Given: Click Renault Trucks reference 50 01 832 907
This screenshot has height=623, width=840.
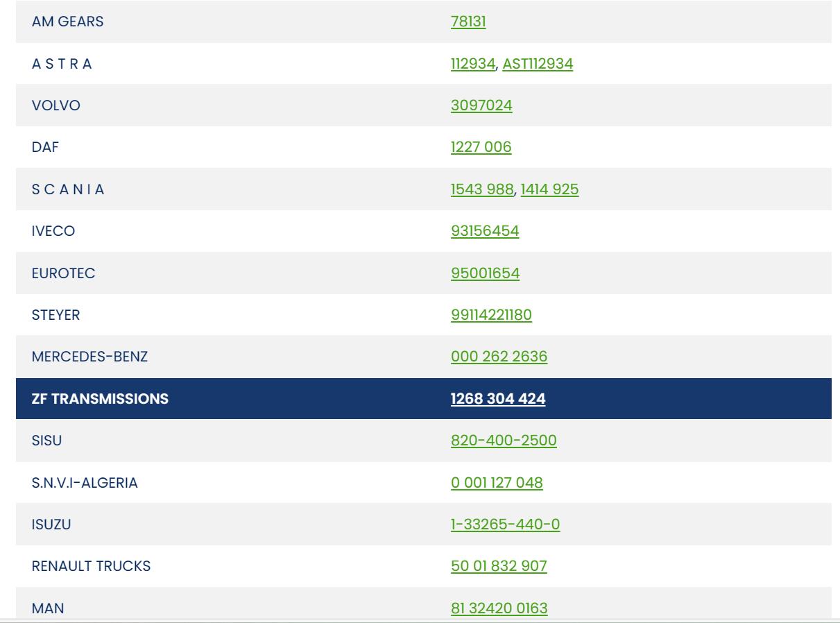Looking at the screenshot, I should (x=499, y=567).
